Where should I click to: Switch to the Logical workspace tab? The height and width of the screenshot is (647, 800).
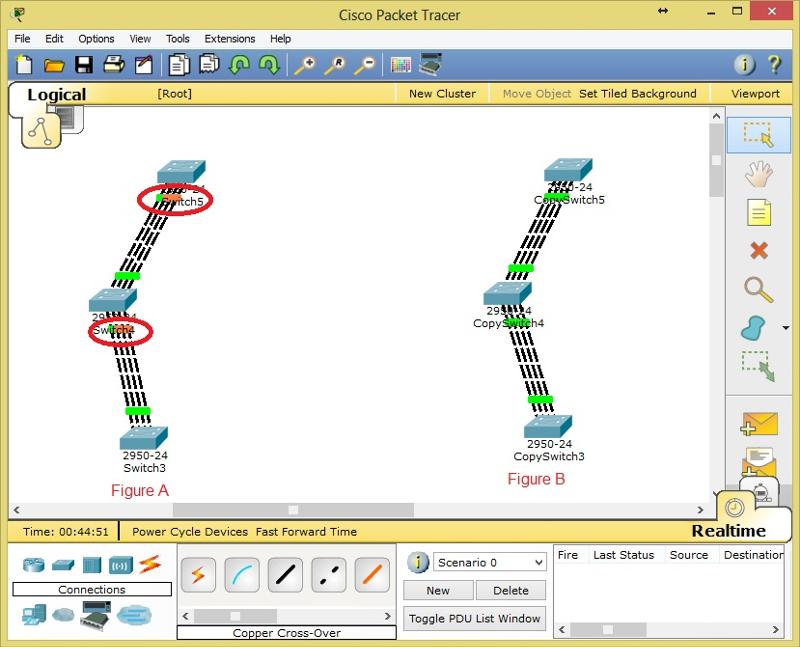(56, 95)
